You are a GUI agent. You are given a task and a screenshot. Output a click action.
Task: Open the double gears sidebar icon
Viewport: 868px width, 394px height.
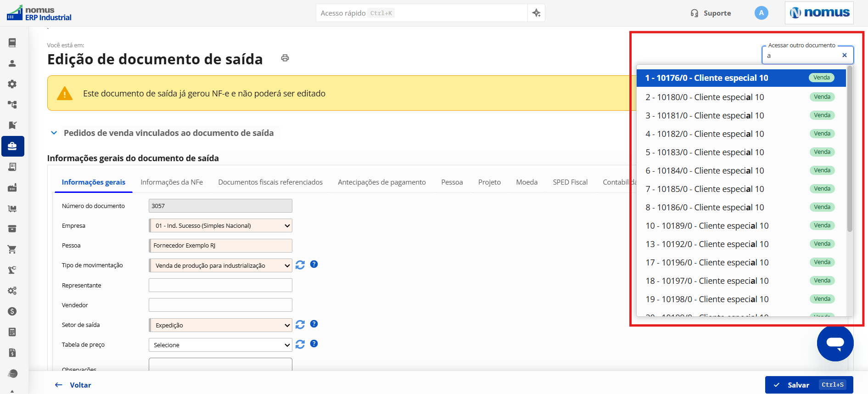(x=12, y=291)
